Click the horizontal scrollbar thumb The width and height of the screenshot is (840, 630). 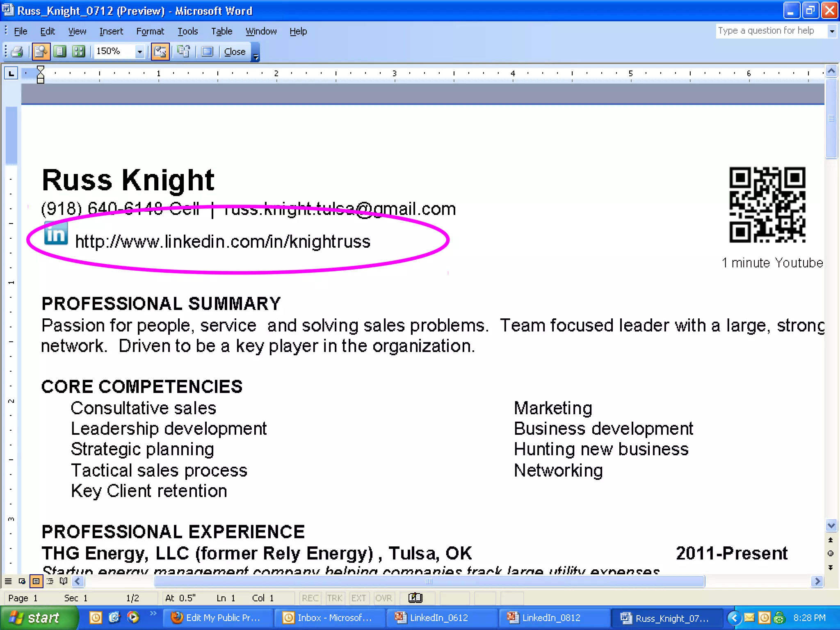[429, 581]
